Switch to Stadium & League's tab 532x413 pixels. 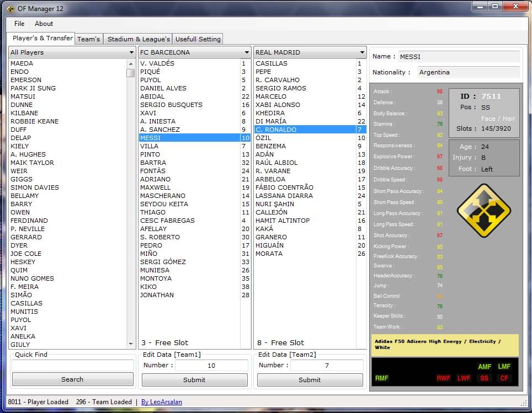(139, 39)
